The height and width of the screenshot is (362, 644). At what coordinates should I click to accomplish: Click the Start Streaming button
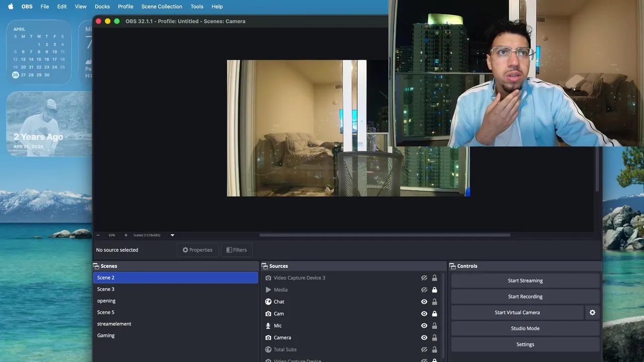tap(525, 281)
